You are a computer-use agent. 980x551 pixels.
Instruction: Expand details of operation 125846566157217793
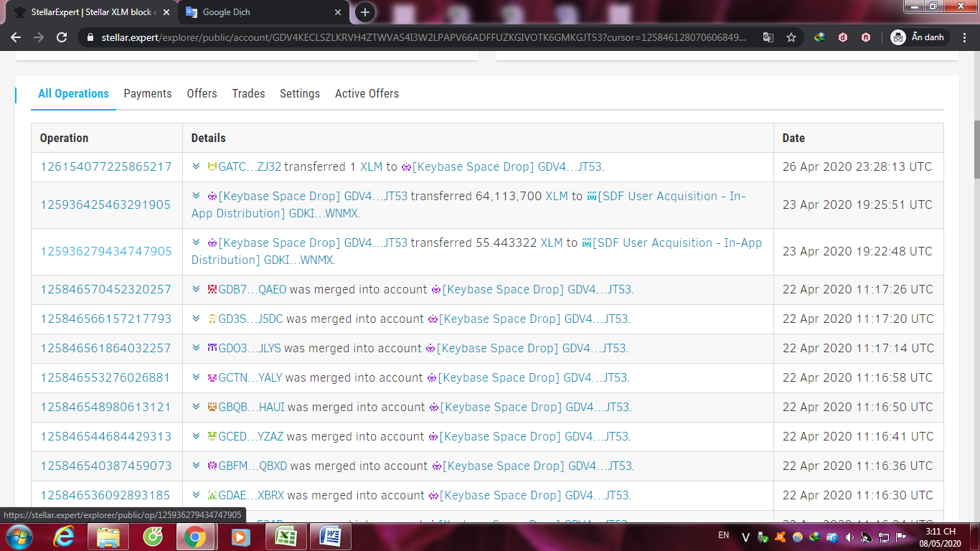point(196,319)
